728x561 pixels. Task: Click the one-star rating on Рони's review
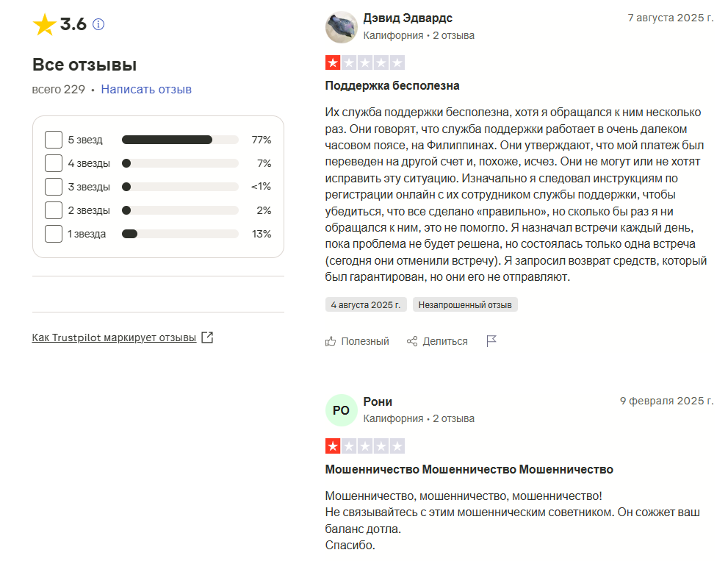pos(364,446)
